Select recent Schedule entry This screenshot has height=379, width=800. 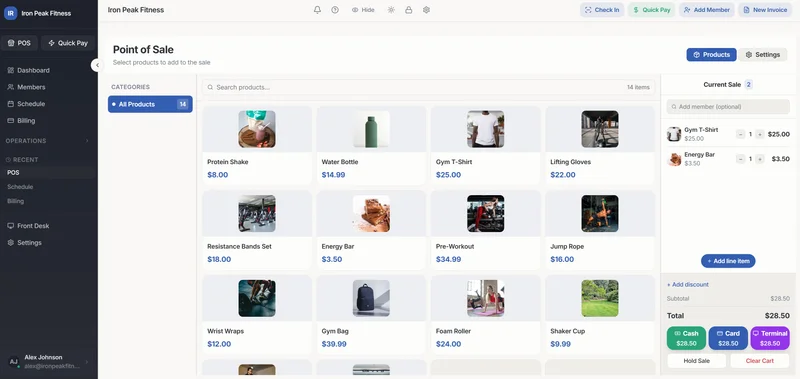tap(20, 187)
